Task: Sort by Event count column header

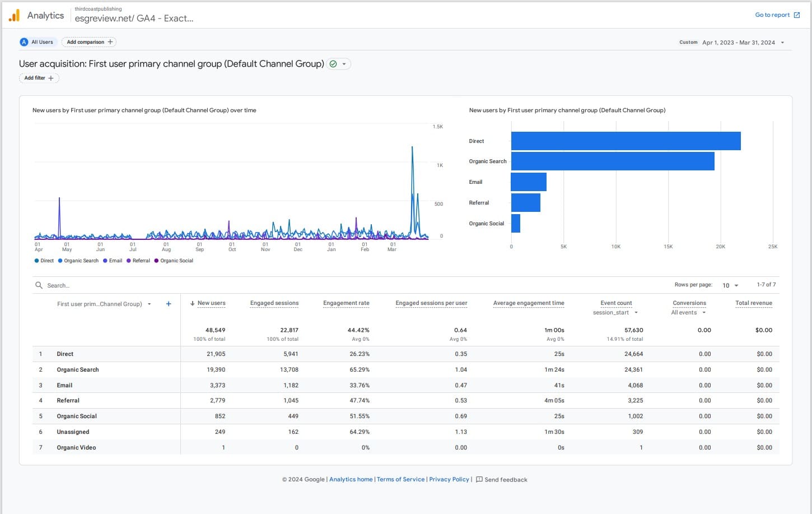Action: point(616,303)
